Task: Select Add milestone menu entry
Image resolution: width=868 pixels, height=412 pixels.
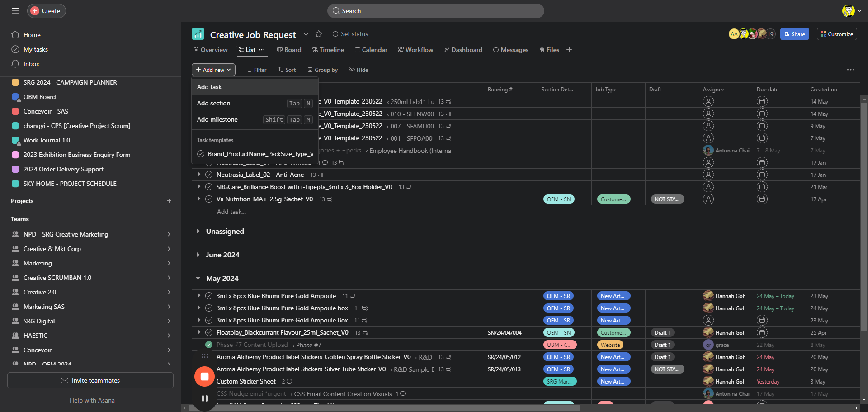Action: [x=255, y=119]
